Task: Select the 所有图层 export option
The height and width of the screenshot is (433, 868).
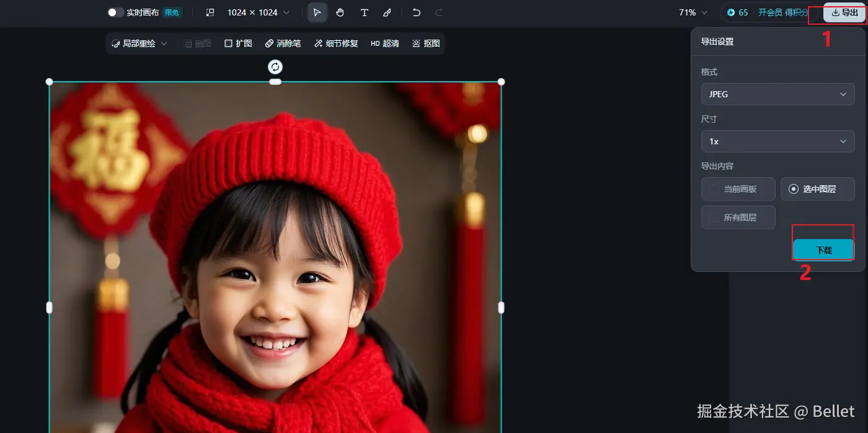Action: pyautogui.click(x=738, y=217)
